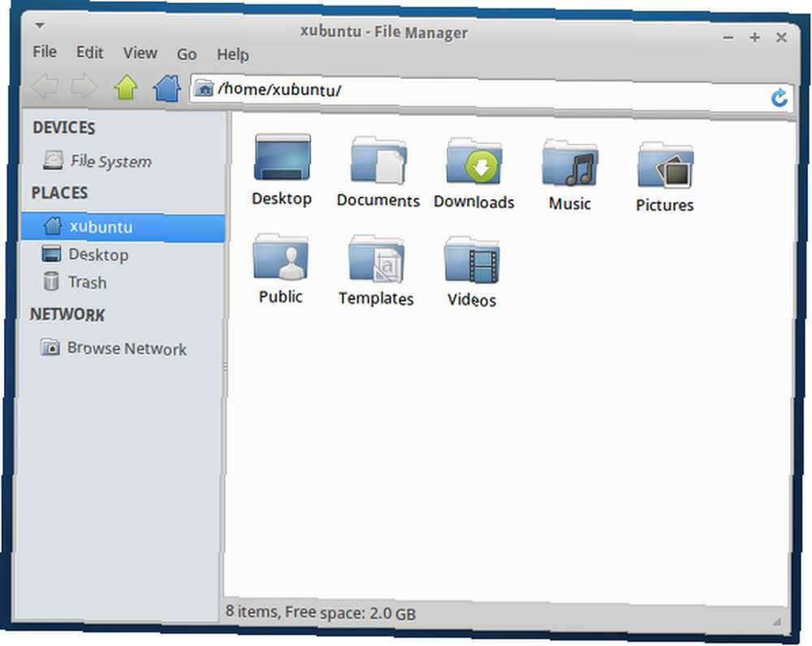Select xubuntu under Places
This screenshot has width=812, height=646.
tap(101, 227)
